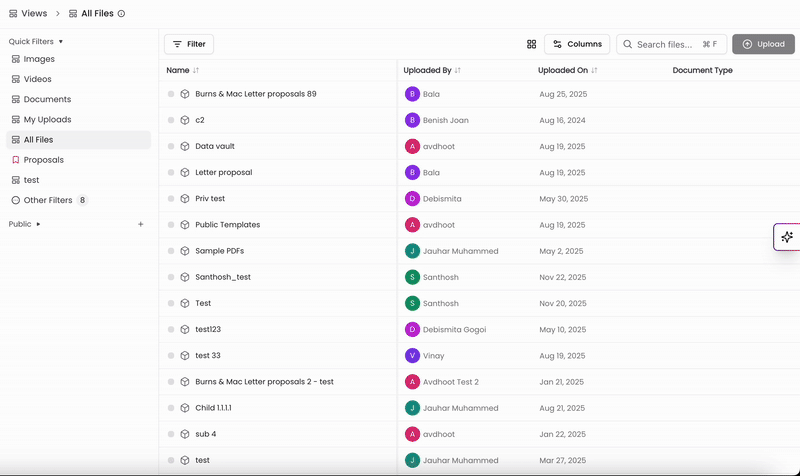Click the Document Type column header
Viewport: 800px width, 476px height.
click(703, 70)
